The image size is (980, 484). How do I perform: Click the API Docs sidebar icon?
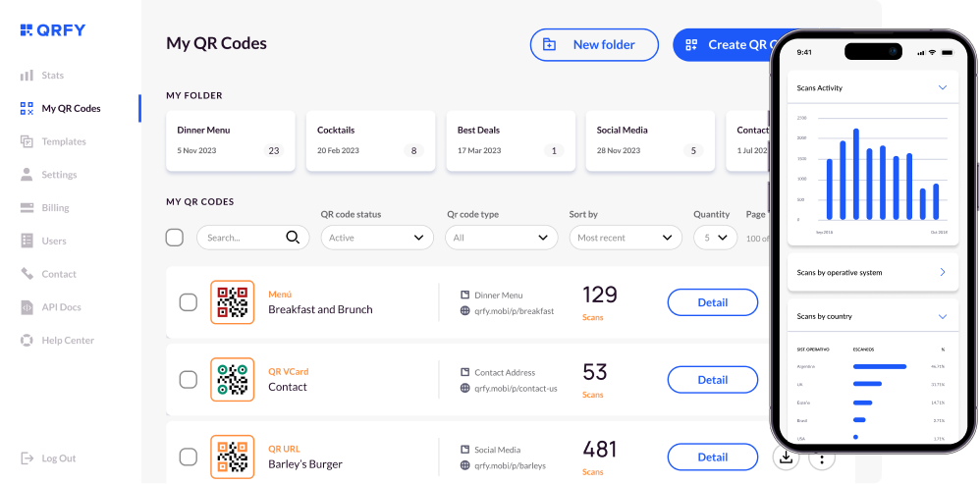pyautogui.click(x=27, y=307)
